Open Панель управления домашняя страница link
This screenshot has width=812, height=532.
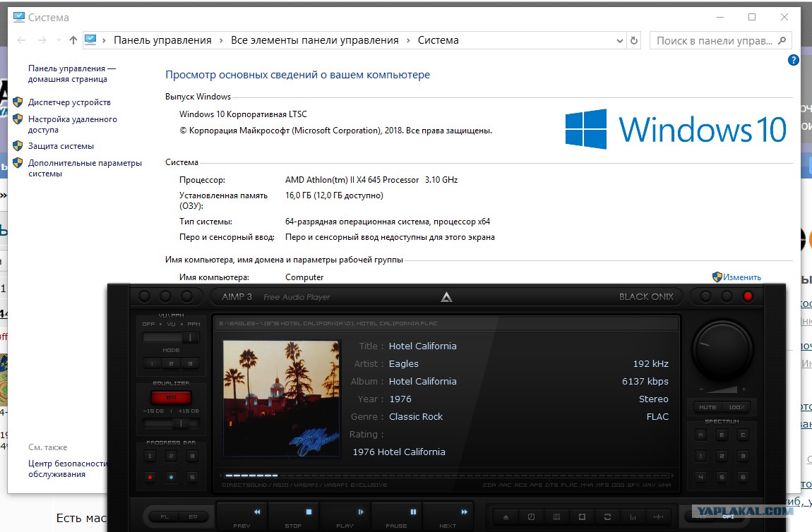[71, 73]
